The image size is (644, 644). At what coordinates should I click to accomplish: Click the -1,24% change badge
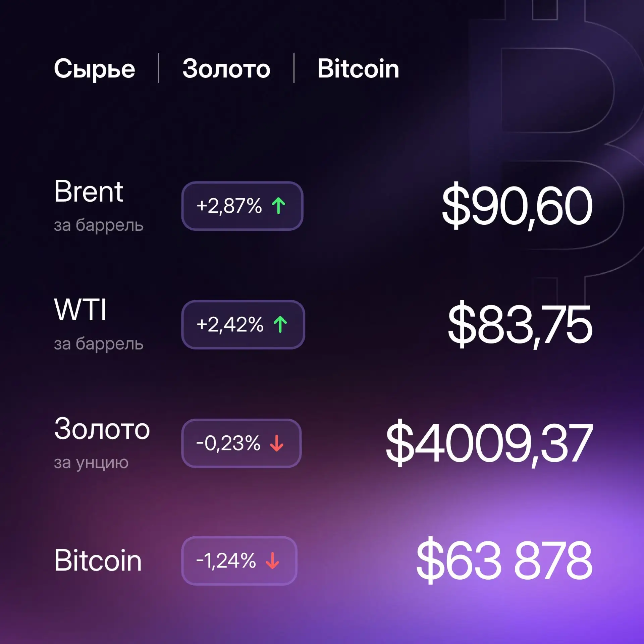pyautogui.click(x=239, y=561)
